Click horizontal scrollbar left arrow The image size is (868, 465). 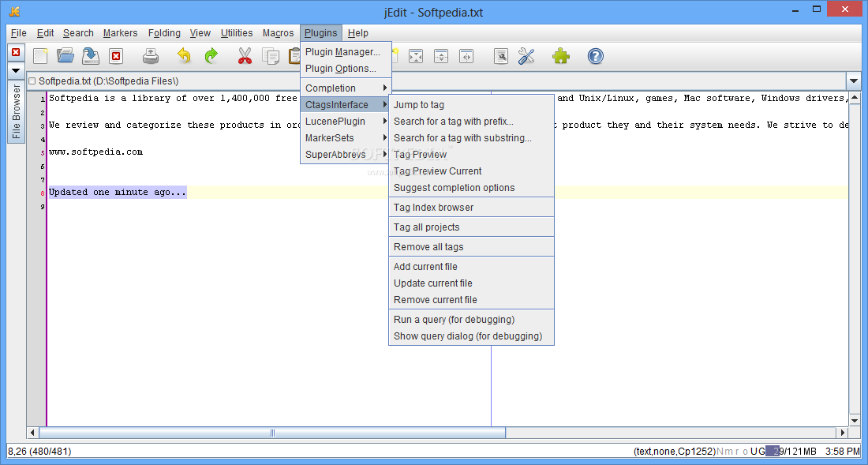32,433
